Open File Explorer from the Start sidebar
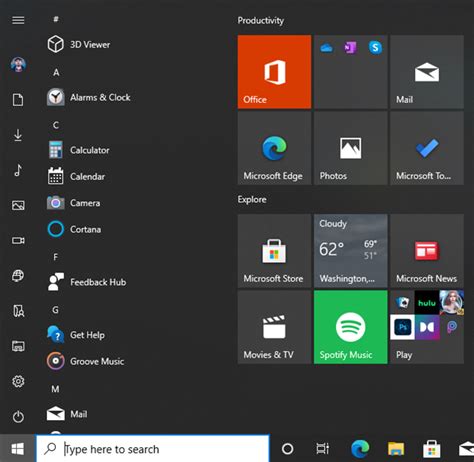The width and height of the screenshot is (474, 462). coord(18,346)
